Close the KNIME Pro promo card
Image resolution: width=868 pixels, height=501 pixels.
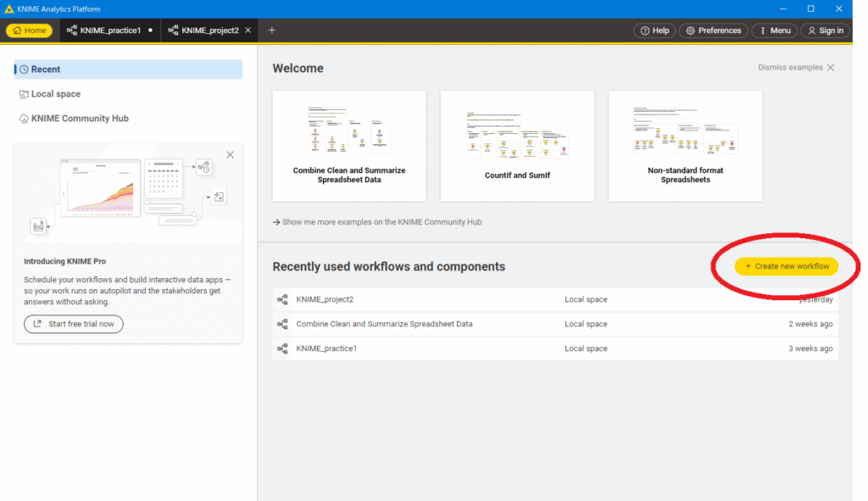(230, 155)
